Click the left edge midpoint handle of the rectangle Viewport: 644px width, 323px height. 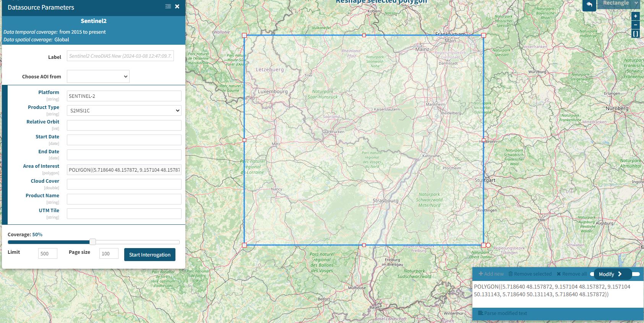pos(245,140)
